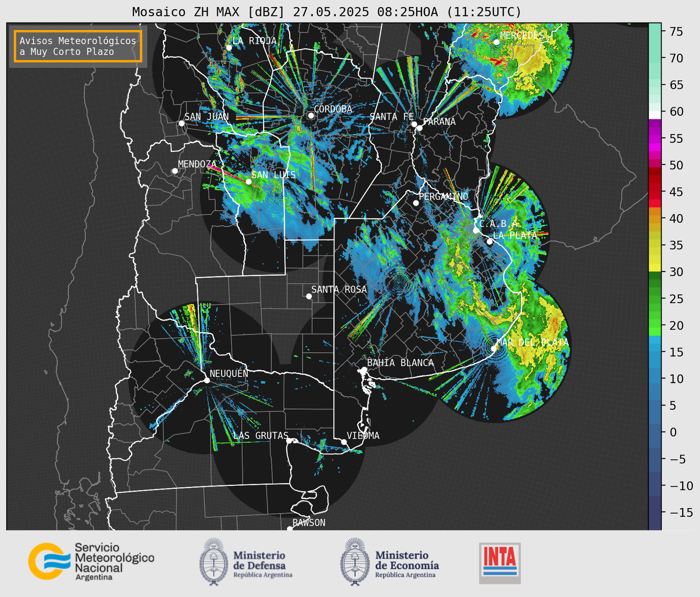
Task: Click the LAS GRUTAS label text
Action: pyautogui.click(x=261, y=436)
